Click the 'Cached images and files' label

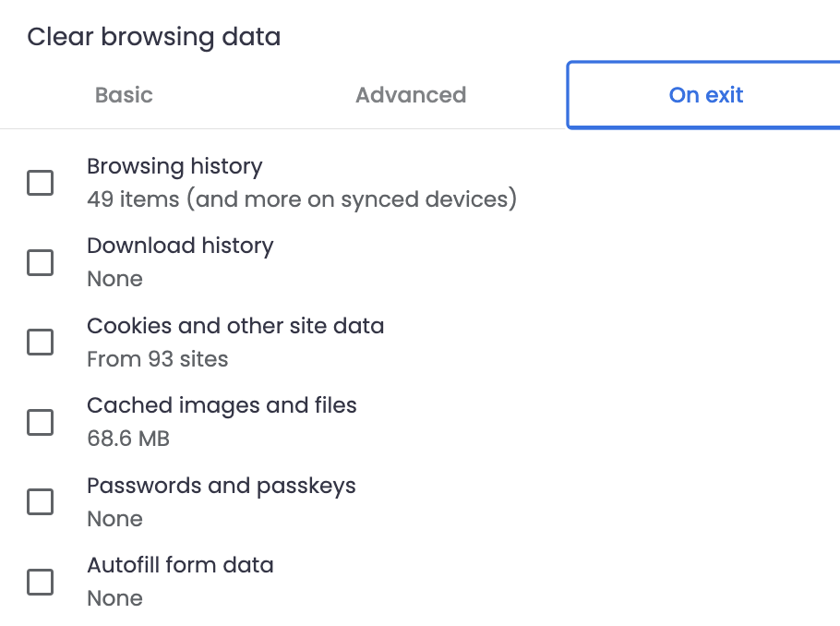pos(222,405)
